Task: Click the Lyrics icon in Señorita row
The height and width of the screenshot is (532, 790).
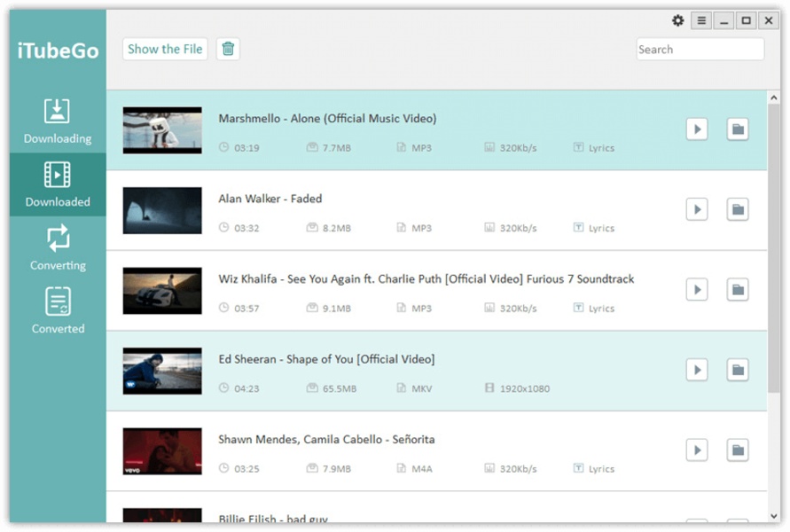Action: coord(578,468)
